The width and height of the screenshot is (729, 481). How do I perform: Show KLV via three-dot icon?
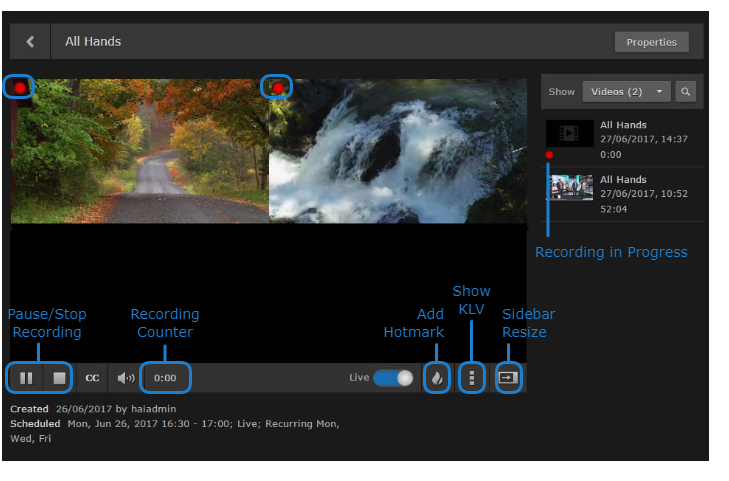(471, 378)
